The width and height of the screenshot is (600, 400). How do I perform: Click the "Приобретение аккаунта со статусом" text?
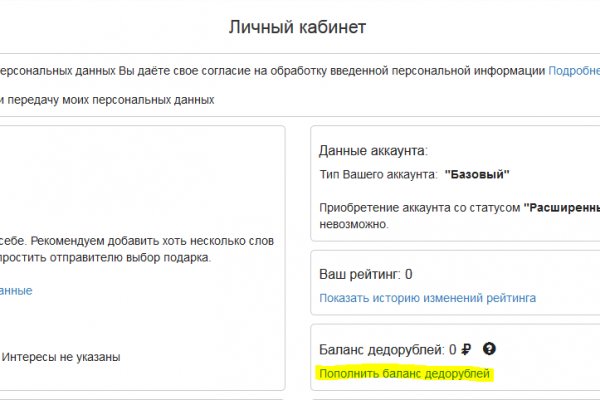[419, 206]
